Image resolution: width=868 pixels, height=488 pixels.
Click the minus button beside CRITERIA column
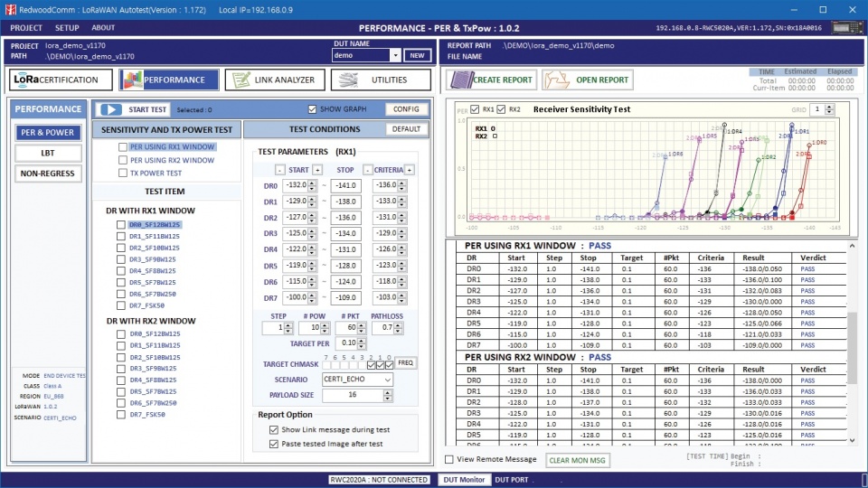tap(368, 170)
